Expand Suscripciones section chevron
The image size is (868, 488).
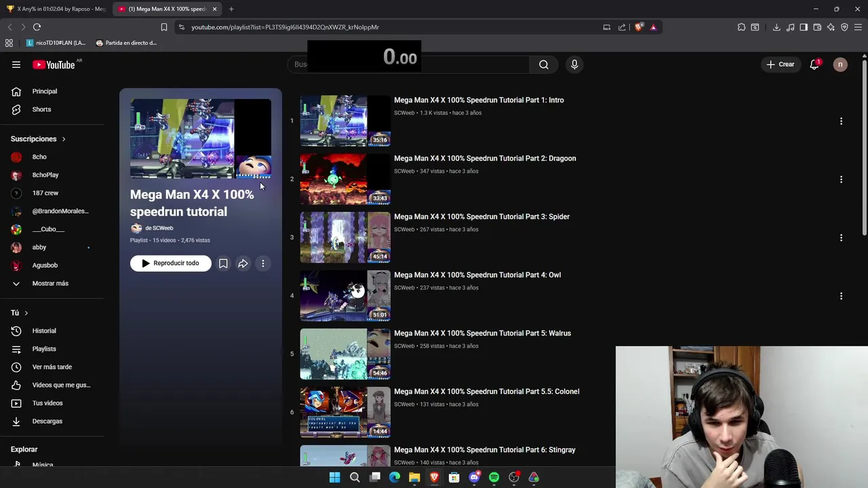64,139
